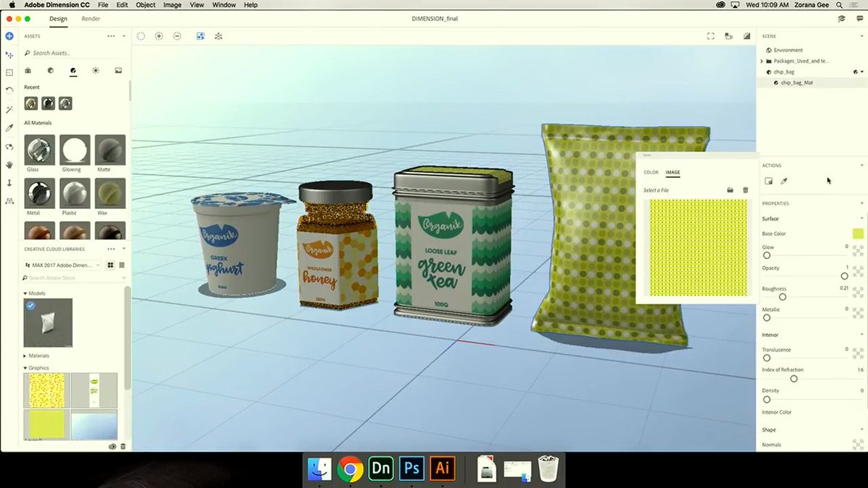Click the add-to-selection plus circle icon
868x488 pixels.
pyautogui.click(x=159, y=35)
